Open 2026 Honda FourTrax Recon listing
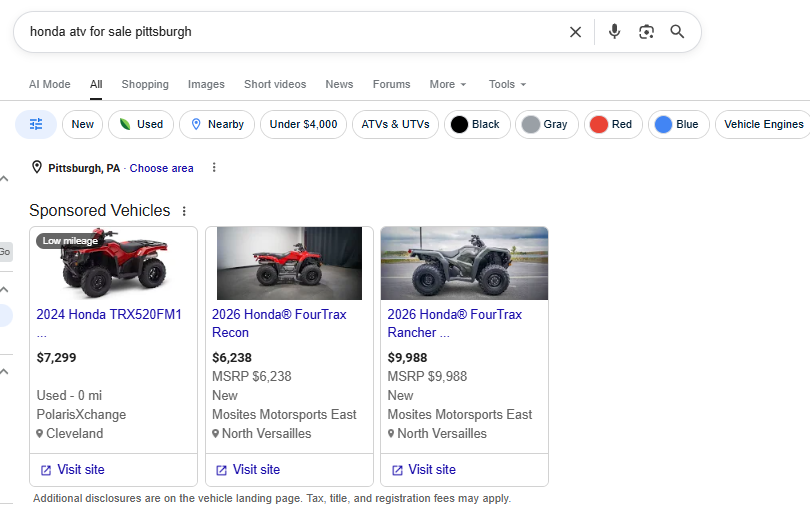810x511 pixels. pyautogui.click(x=279, y=323)
